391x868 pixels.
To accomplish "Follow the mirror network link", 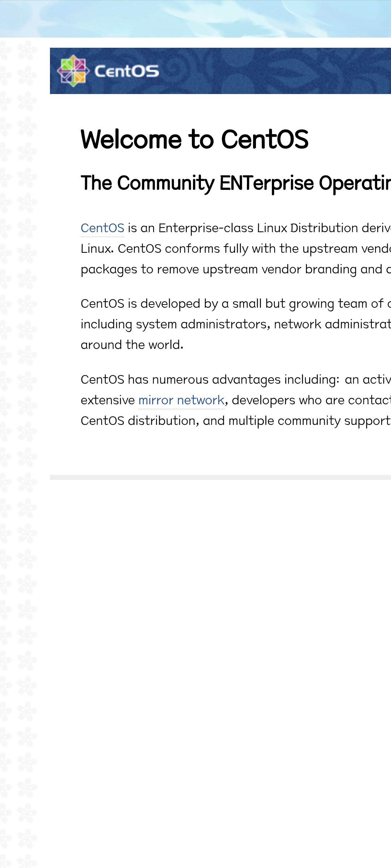I will (181, 400).
